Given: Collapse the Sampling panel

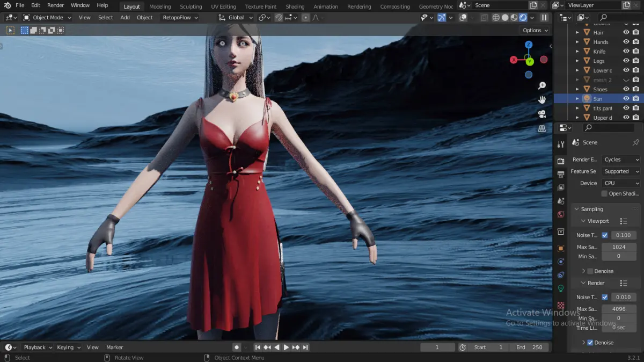Looking at the screenshot, I should [591, 209].
